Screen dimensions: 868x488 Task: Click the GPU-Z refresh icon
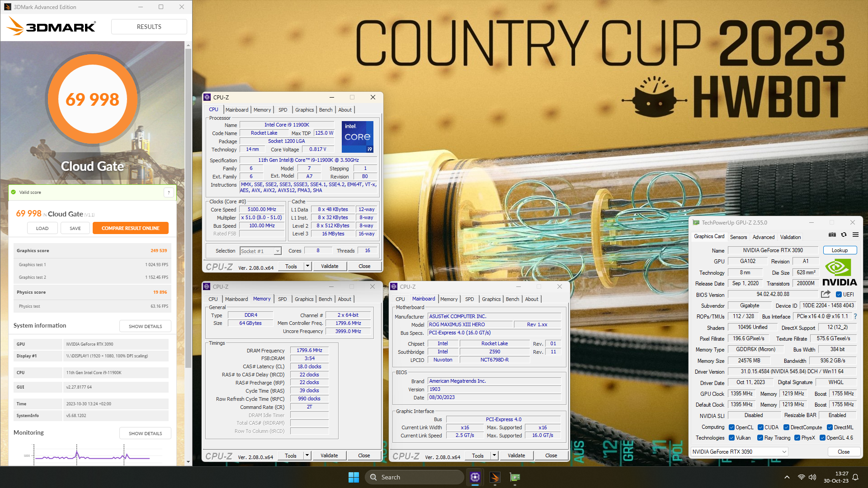(x=844, y=235)
